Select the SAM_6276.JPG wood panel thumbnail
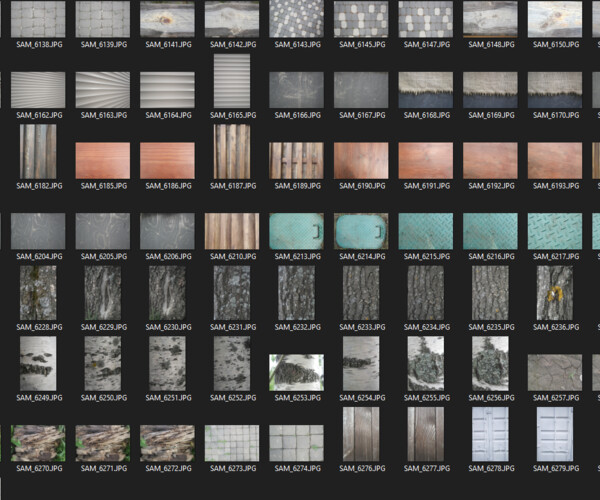This screenshot has width=600, height=500. [x=361, y=434]
